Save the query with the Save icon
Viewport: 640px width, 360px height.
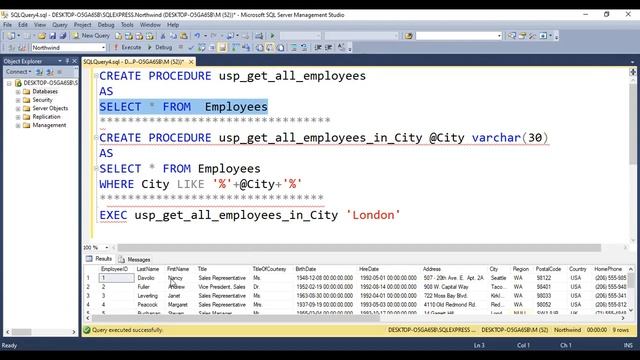pyautogui.click(x=52, y=36)
